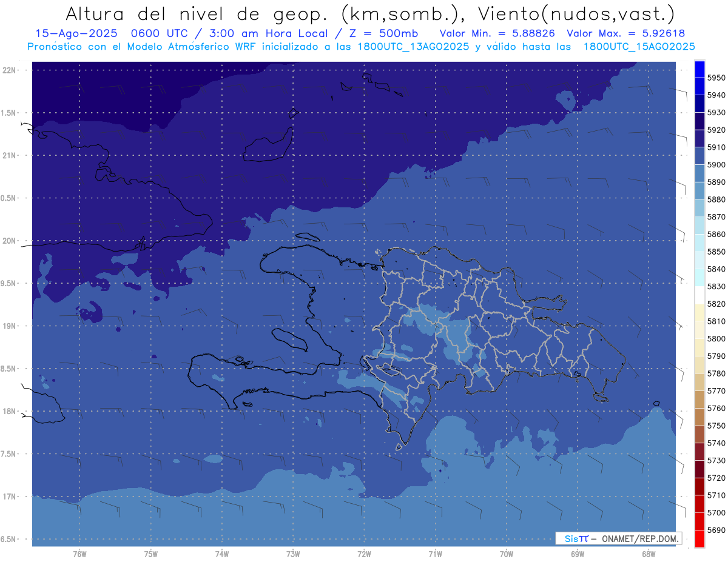Select the valid-until time '1800UTC_15AGO2025'
The image size is (728, 562).
639,47
